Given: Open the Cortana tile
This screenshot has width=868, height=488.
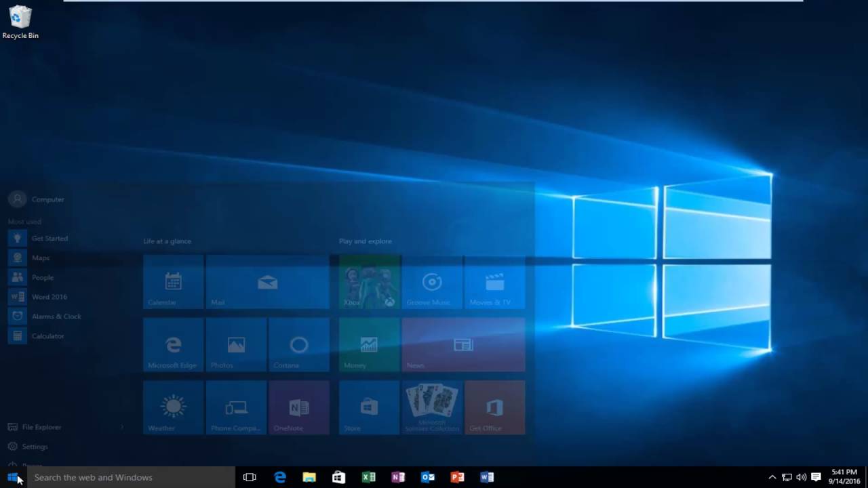Looking at the screenshot, I should pyautogui.click(x=299, y=344).
